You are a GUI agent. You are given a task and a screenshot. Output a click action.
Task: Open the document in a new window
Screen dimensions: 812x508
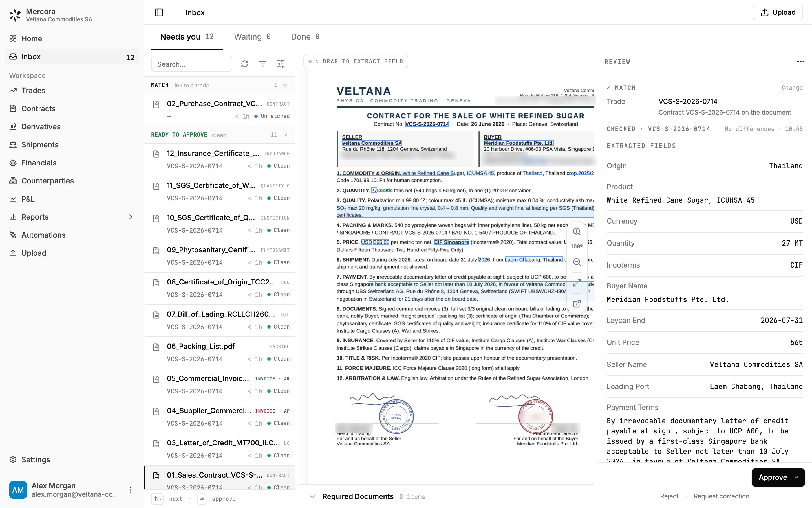577,304
